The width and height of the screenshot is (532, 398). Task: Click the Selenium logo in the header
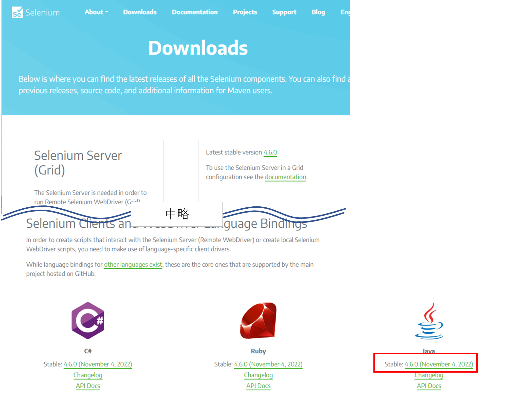click(36, 12)
